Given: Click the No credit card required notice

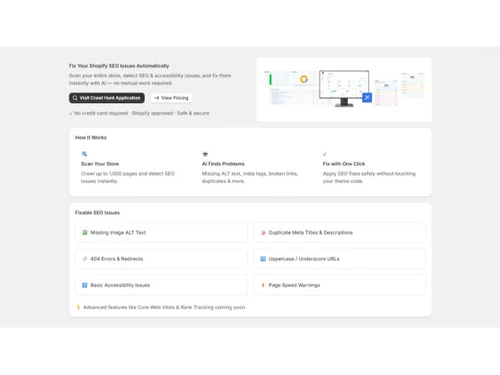Looking at the screenshot, I should tap(139, 113).
